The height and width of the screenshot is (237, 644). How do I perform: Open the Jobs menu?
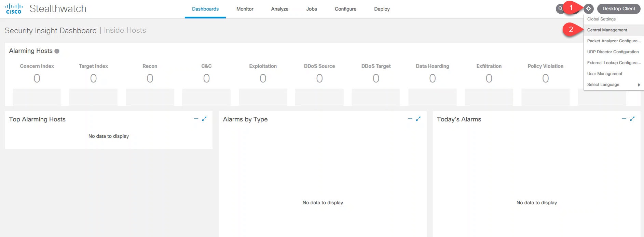click(x=312, y=9)
